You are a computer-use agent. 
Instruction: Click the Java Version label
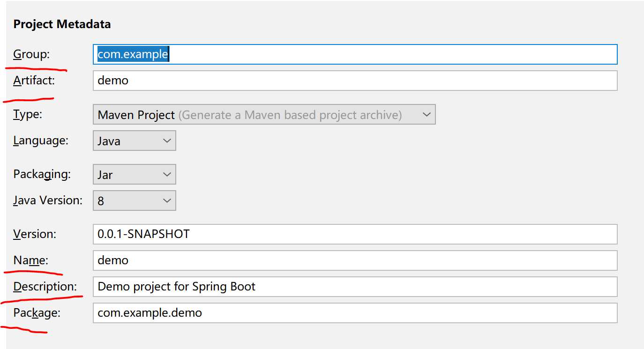(x=48, y=200)
